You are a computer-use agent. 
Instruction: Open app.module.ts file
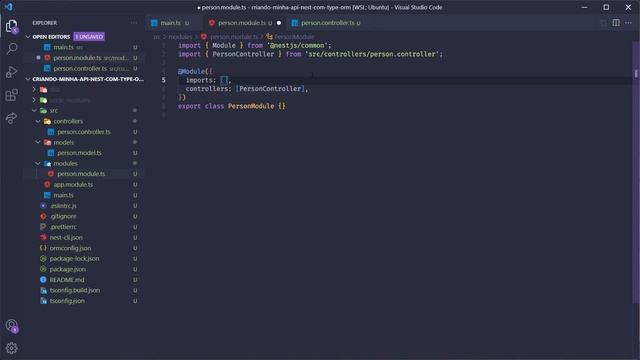83,184
